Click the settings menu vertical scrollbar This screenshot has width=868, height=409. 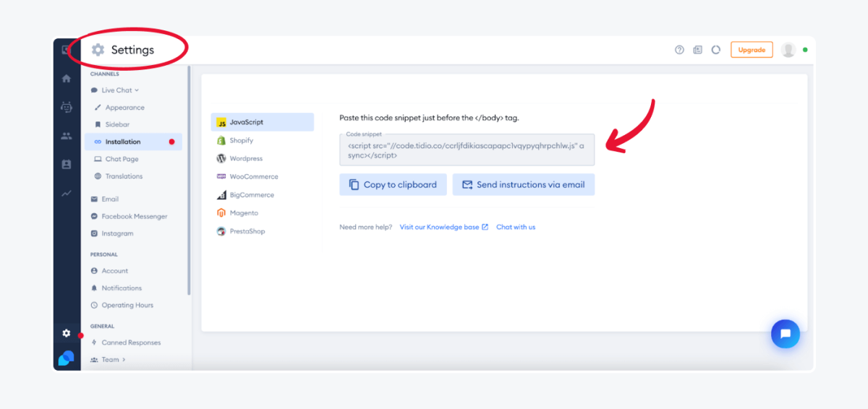(189, 181)
